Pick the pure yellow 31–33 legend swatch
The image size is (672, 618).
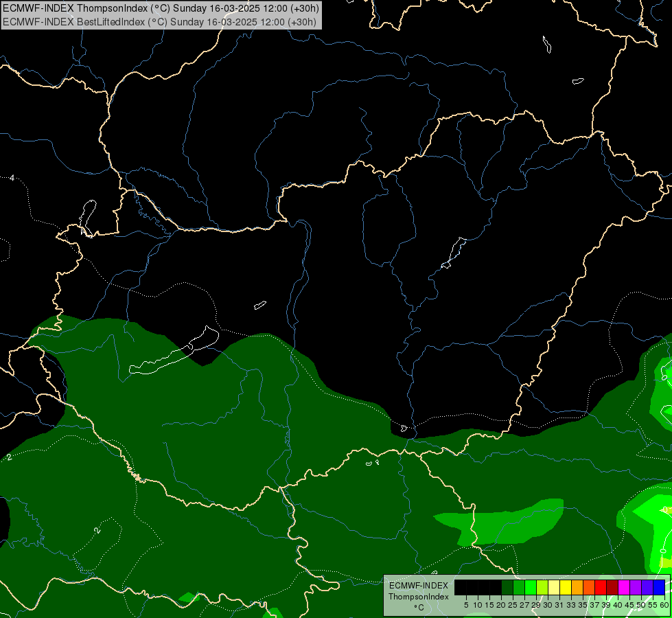pos(566,587)
